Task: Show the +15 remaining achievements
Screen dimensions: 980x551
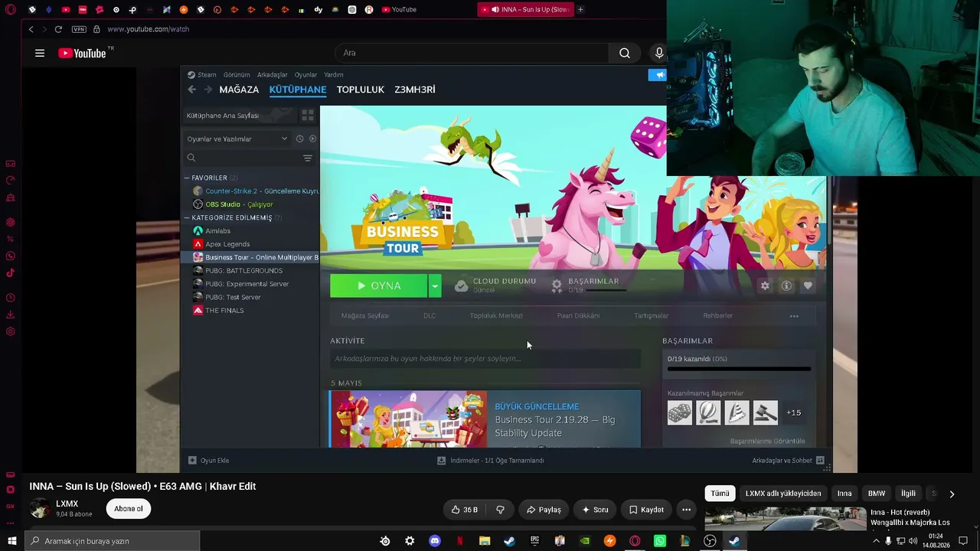Action: [x=794, y=413]
